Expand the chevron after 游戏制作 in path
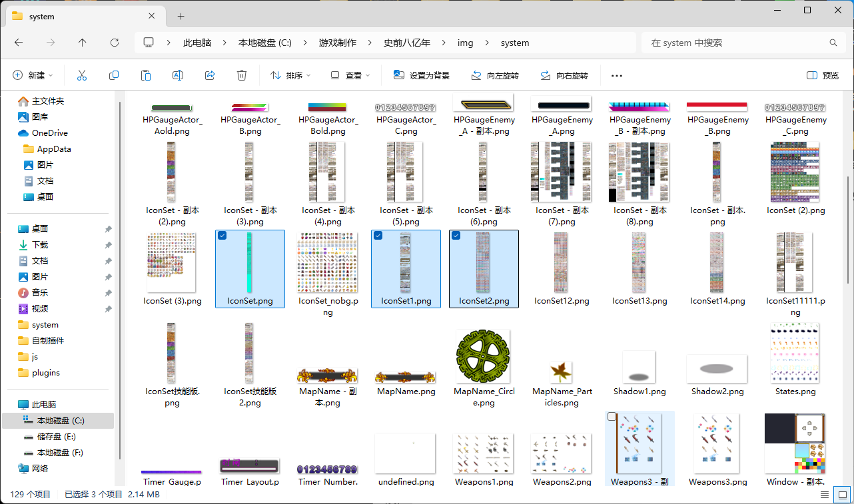 pyautogui.click(x=370, y=43)
